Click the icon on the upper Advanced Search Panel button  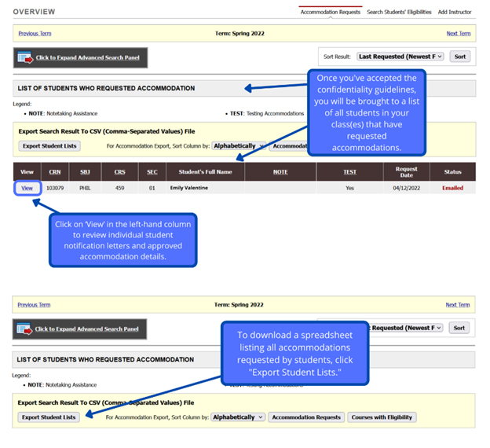point(24,57)
